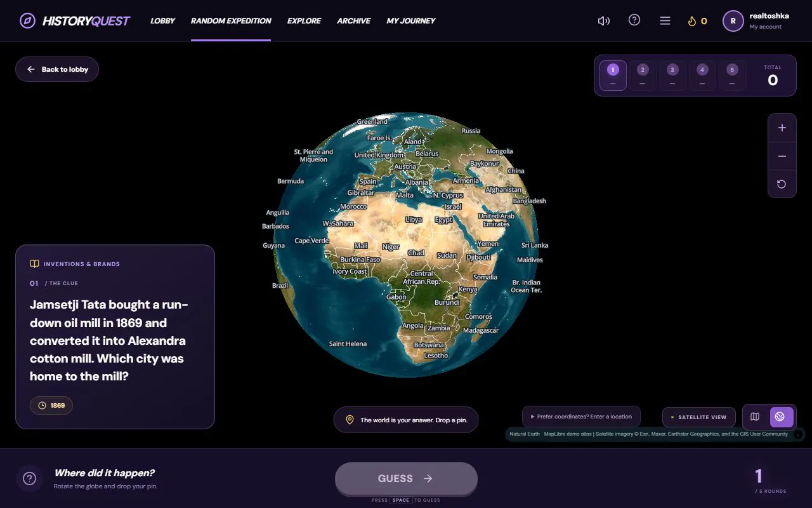Viewport: 812px width, 508px height.
Task: Go back to lobby
Action: 57,69
